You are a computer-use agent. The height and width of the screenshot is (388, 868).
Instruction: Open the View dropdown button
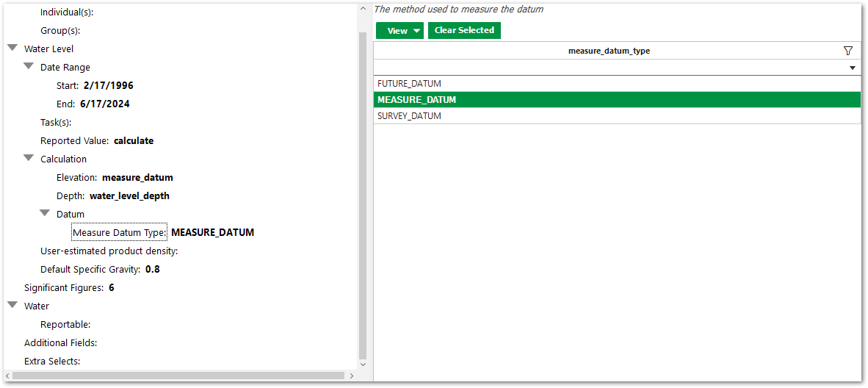click(399, 31)
